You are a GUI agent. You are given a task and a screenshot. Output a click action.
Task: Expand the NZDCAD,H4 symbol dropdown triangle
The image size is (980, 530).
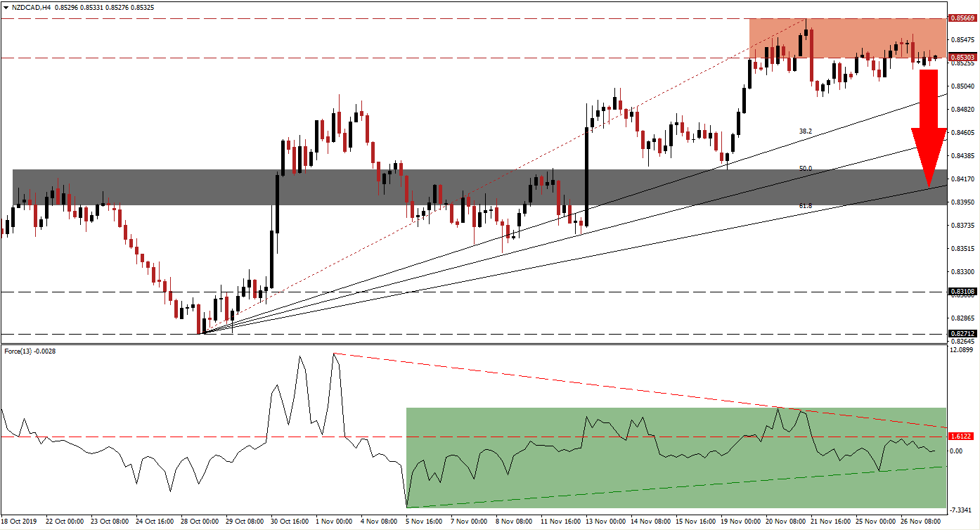point(7,6)
